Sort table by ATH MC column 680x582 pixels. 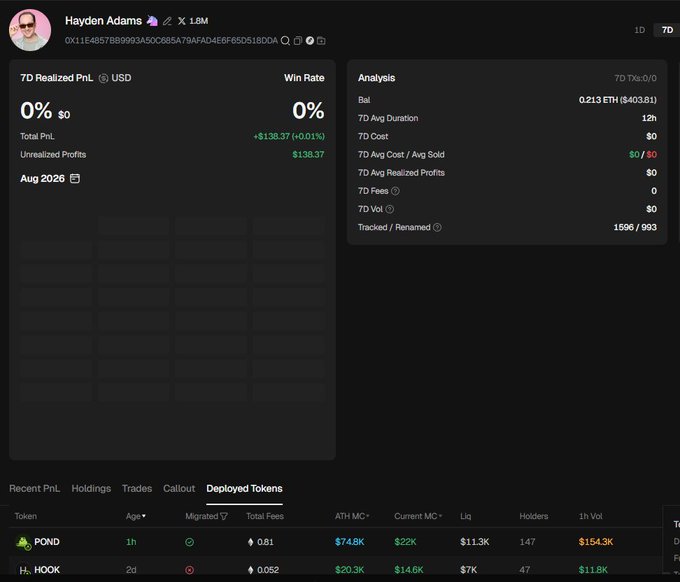point(352,516)
